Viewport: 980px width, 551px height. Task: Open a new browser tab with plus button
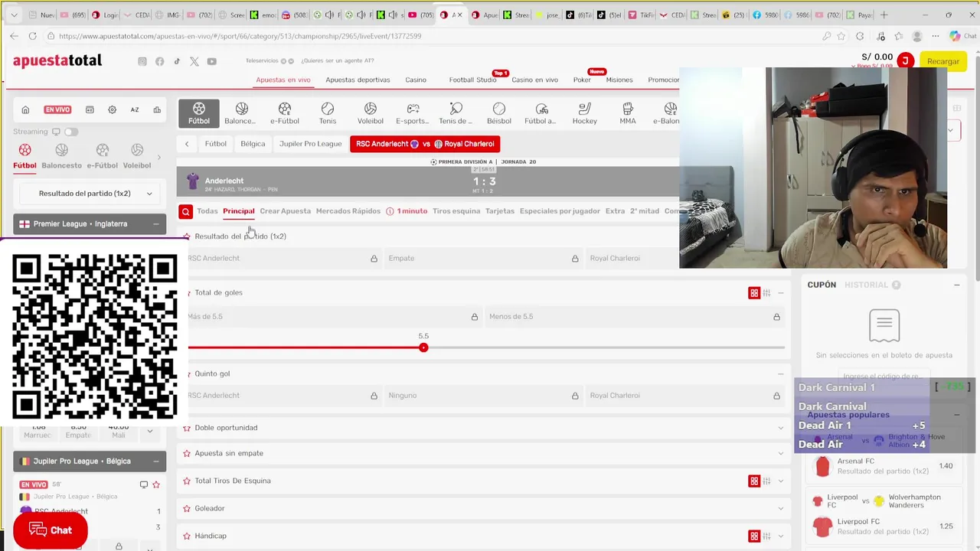coord(884,15)
